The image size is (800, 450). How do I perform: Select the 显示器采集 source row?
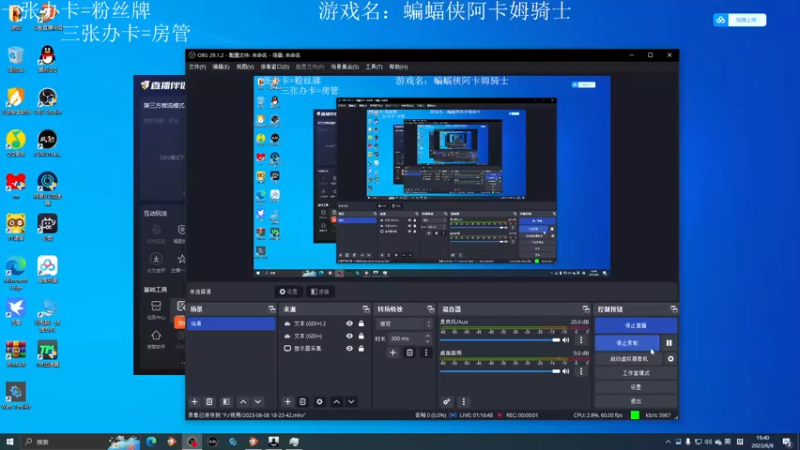(324, 348)
